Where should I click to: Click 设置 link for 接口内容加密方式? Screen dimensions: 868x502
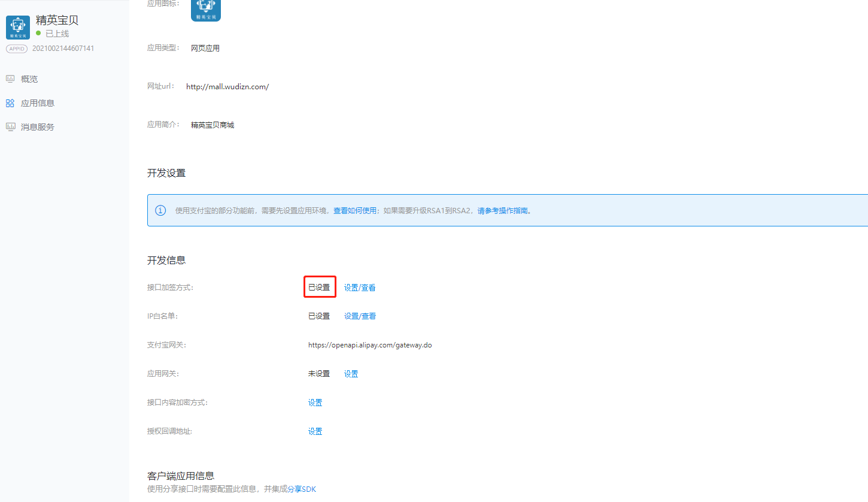[315, 403]
